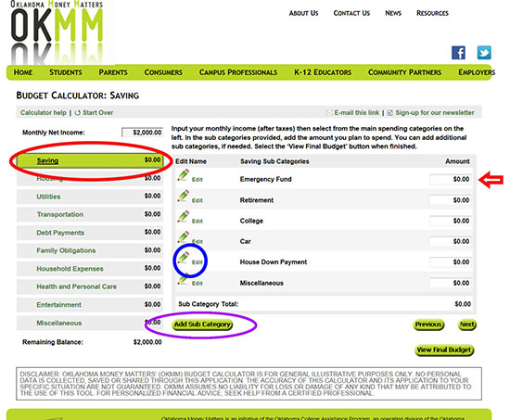510x420 pixels.
Task: Select the Utilities category
Action: pos(90,197)
